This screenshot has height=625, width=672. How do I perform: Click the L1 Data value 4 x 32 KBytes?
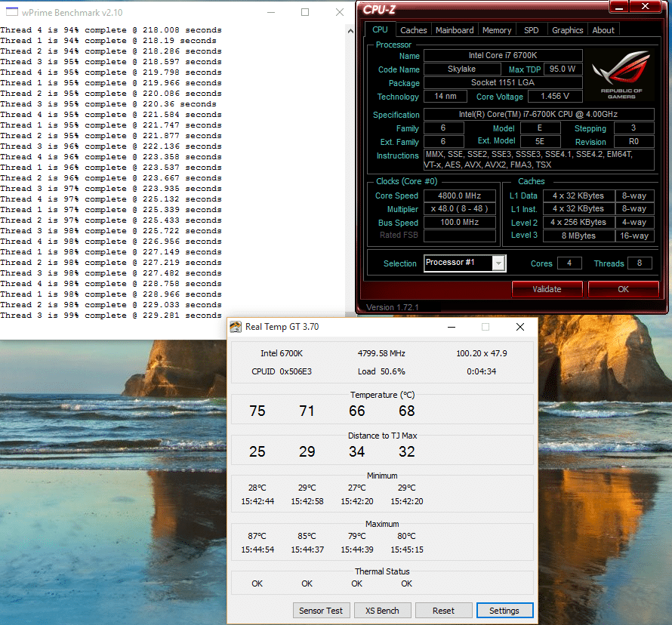pyautogui.click(x=578, y=196)
